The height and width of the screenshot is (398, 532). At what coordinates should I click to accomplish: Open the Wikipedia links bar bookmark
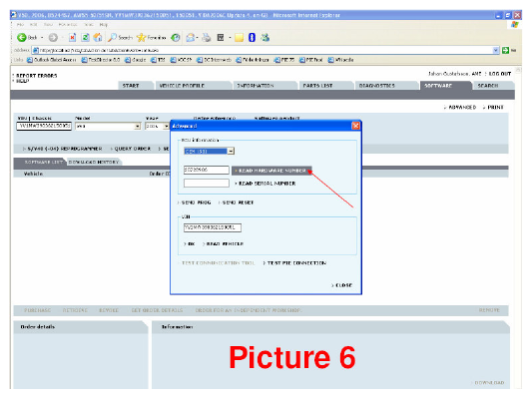click(341, 60)
